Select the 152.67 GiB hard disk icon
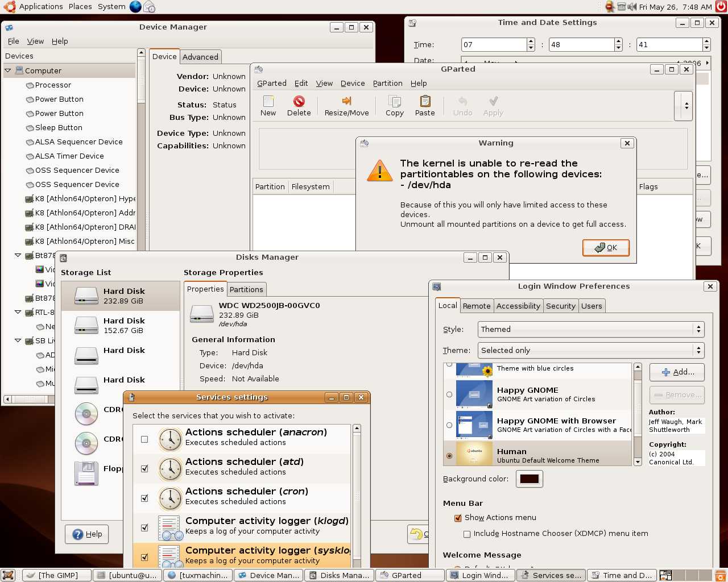Viewport: 728px width, 582px height. [x=86, y=325]
